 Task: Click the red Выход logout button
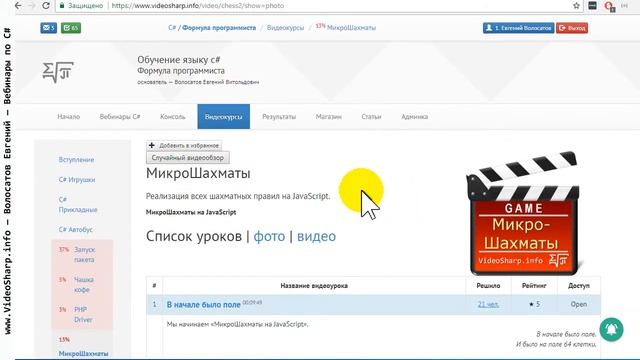[x=572, y=28]
